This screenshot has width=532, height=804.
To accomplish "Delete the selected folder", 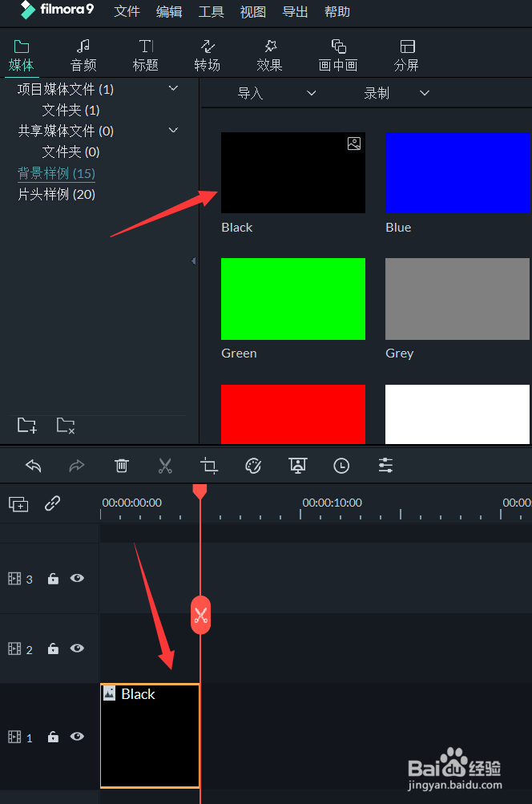I will [x=66, y=425].
